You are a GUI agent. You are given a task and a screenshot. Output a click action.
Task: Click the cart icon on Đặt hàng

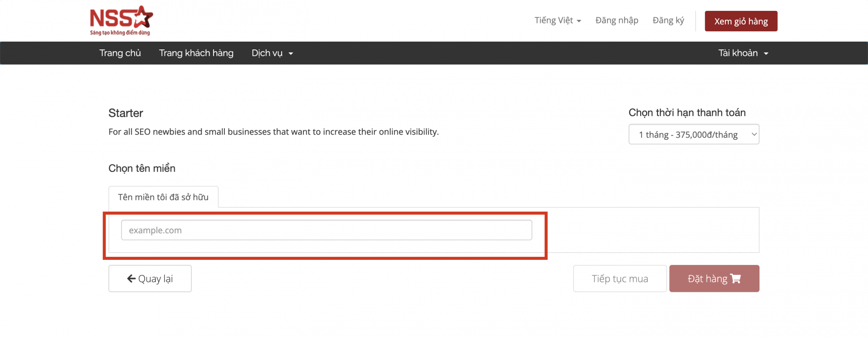(x=736, y=278)
